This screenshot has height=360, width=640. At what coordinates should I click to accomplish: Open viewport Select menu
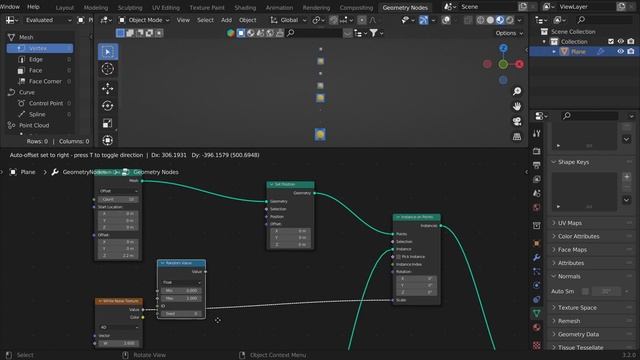205,20
